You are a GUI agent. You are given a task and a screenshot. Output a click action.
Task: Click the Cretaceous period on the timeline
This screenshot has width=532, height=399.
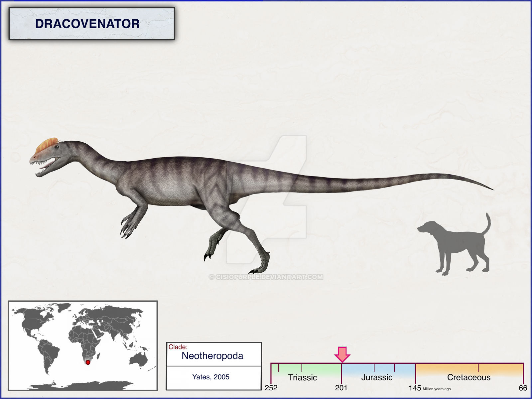coord(469,377)
